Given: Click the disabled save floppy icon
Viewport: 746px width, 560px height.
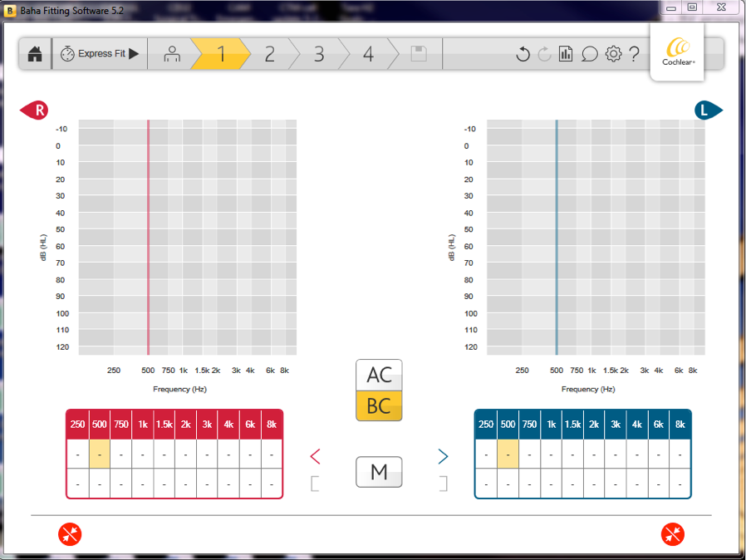Looking at the screenshot, I should [419, 54].
